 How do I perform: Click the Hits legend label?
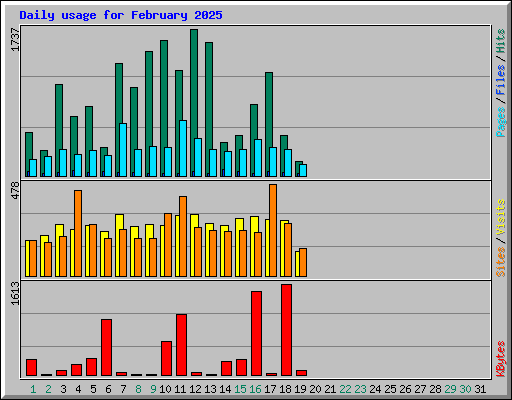click(500, 41)
